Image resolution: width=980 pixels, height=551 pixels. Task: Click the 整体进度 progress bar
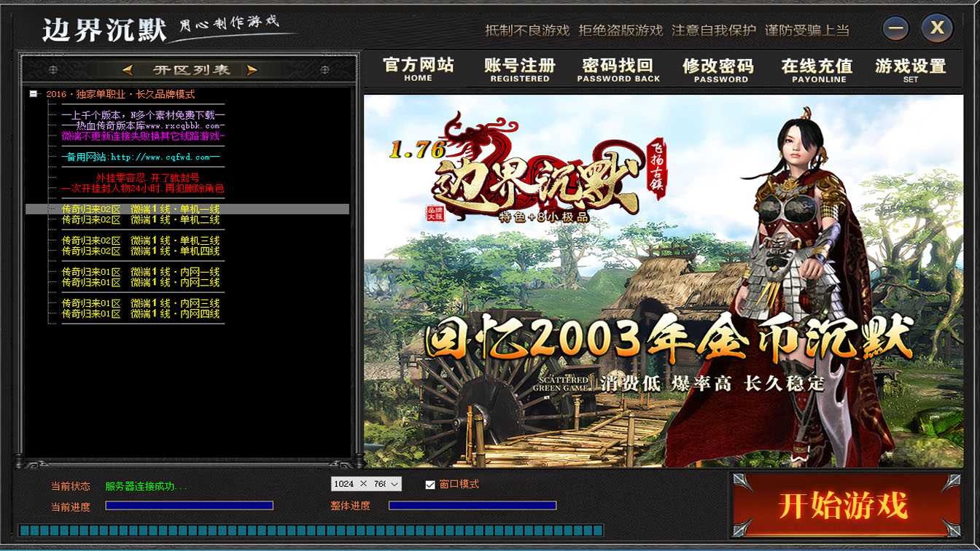[472, 506]
